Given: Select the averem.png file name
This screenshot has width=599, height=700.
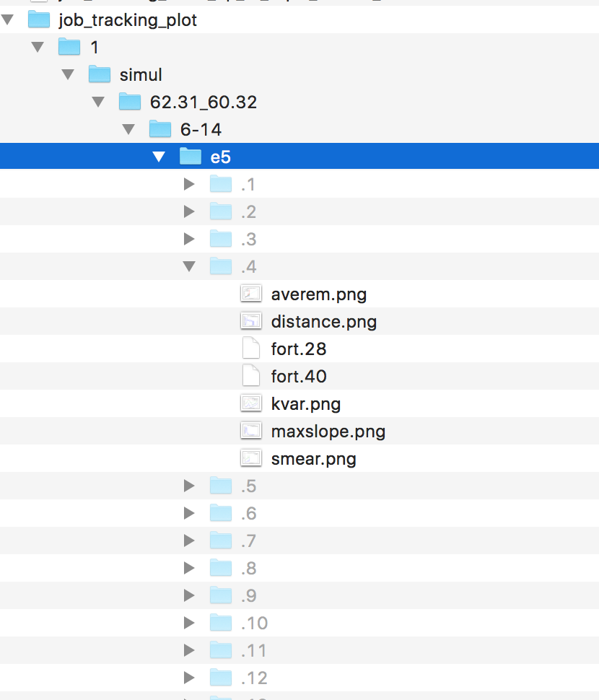Looking at the screenshot, I should pos(319,294).
